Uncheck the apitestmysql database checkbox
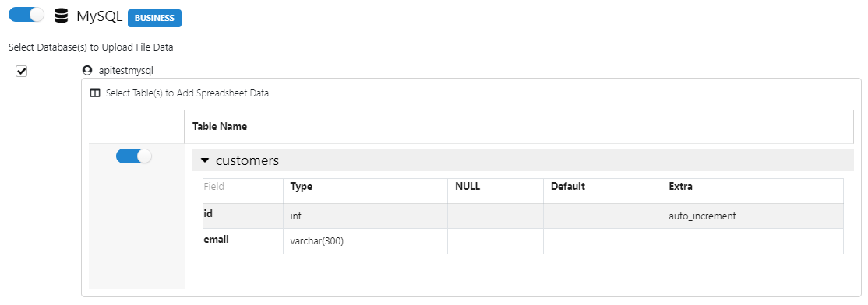The width and height of the screenshot is (868, 305). (22, 72)
